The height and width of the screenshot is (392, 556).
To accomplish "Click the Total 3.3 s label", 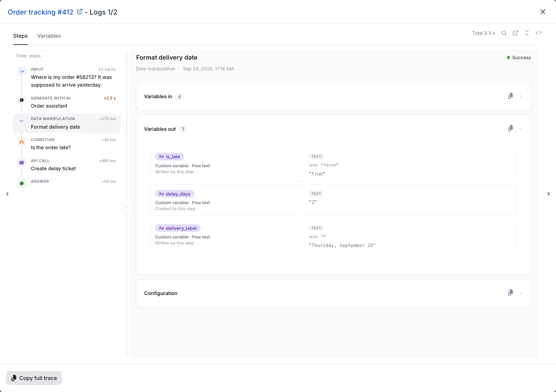I will 483,33.
